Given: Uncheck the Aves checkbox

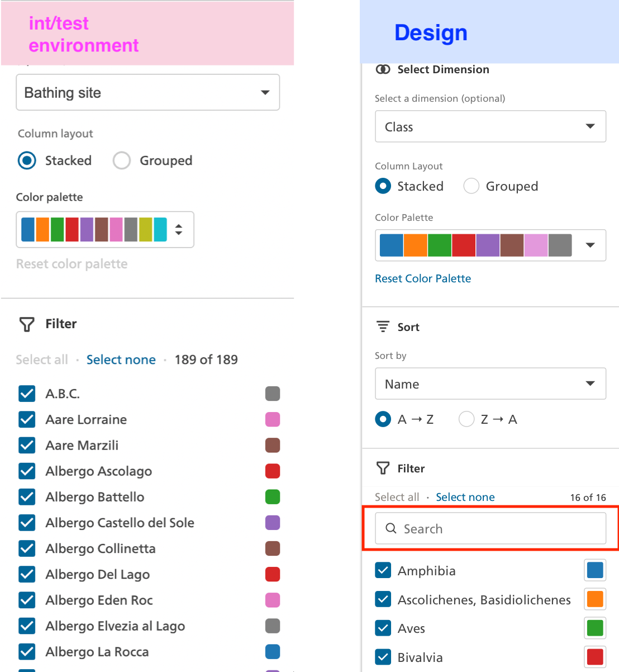Looking at the screenshot, I should (383, 628).
